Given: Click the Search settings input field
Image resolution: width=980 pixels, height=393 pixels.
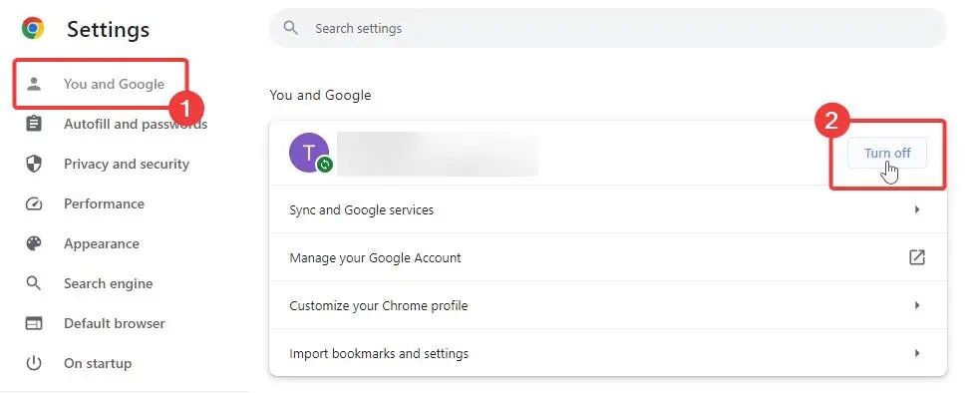Looking at the screenshot, I should (x=607, y=28).
